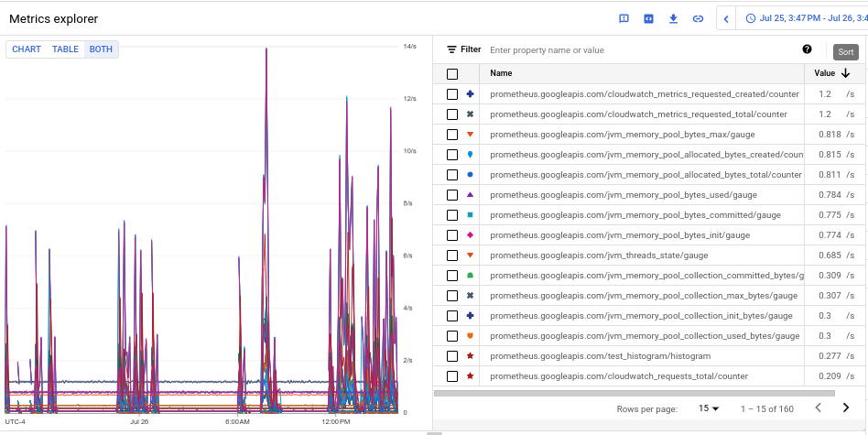Sort by Value column descending arrow
The height and width of the screenshot is (435, 868).
coord(845,73)
